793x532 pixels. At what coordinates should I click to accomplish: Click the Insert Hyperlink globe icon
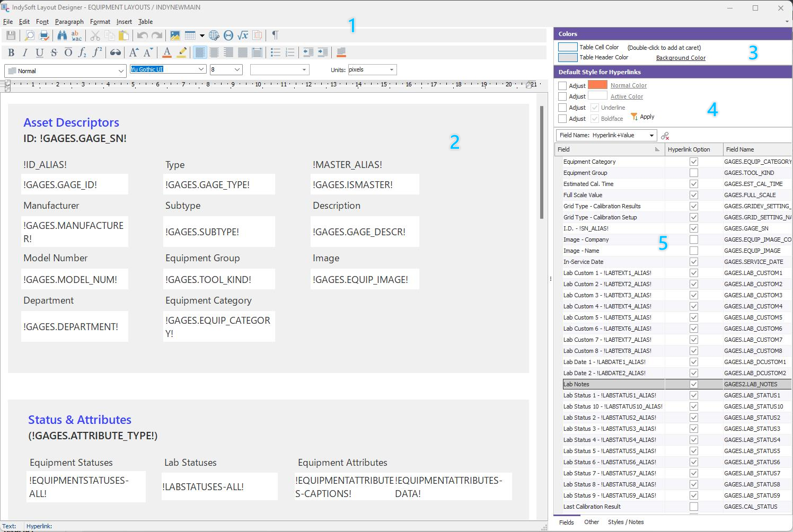click(214, 36)
